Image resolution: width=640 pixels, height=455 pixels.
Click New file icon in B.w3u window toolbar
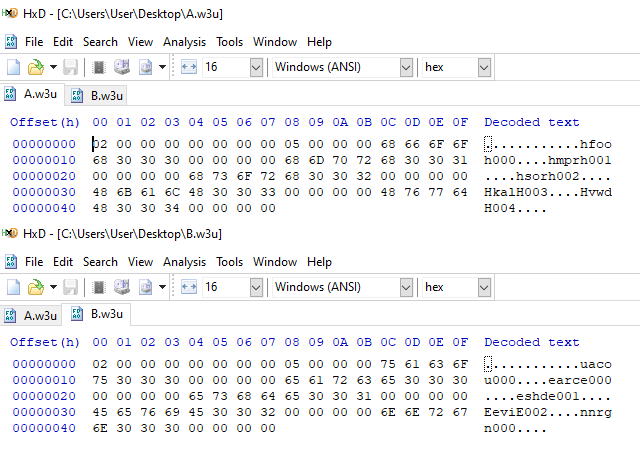pyautogui.click(x=13, y=287)
